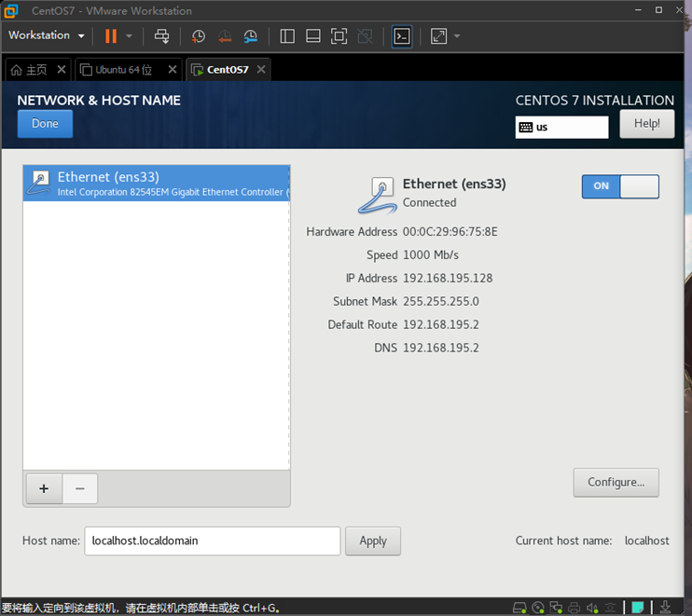Expand the stretch display dropdown arrow
Screen dimensions: 692x616
pyautogui.click(x=457, y=36)
